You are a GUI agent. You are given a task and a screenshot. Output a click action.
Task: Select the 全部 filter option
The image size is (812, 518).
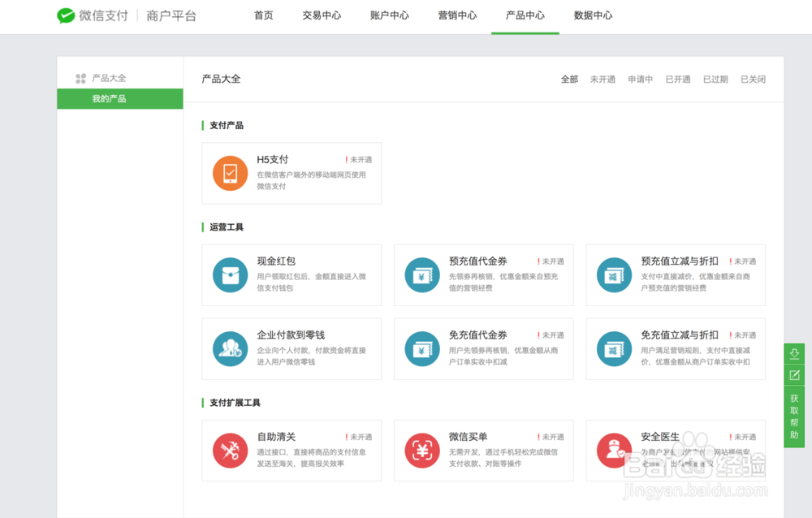pyautogui.click(x=569, y=79)
